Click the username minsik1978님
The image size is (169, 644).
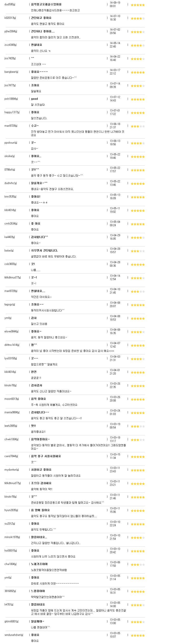coord(12,537)
